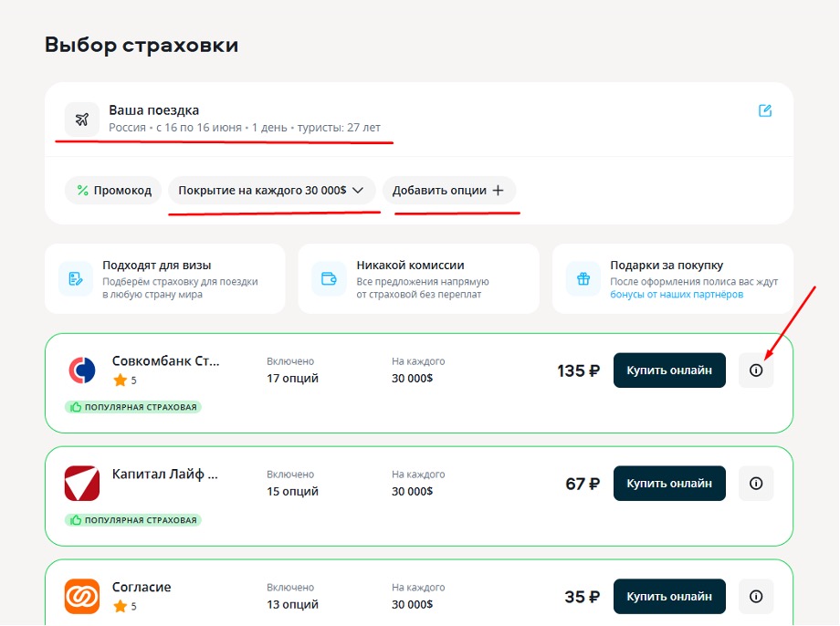Click the Капитал Лайф ... company name
The height and width of the screenshot is (626, 840).
[165, 474]
